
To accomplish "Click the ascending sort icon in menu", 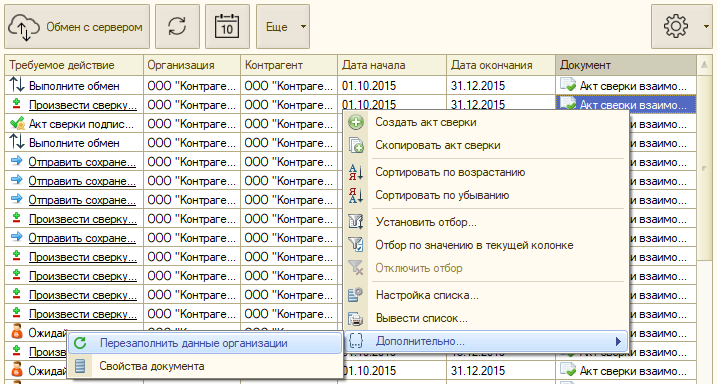I will click(356, 172).
